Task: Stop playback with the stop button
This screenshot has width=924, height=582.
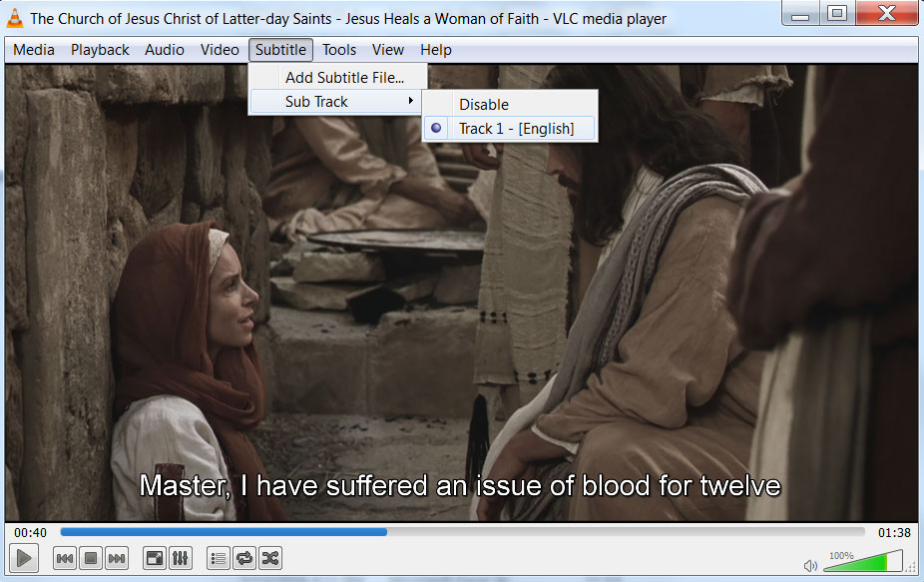Action: click(x=91, y=559)
